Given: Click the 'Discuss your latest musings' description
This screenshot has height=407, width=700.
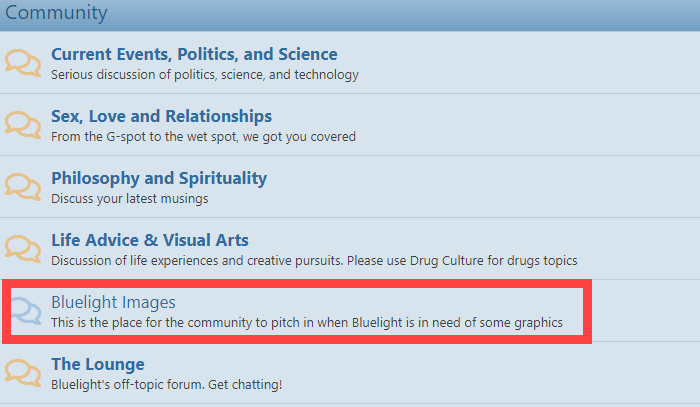Looking at the screenshot, I should pyautogui.click(x=129, y=199).
